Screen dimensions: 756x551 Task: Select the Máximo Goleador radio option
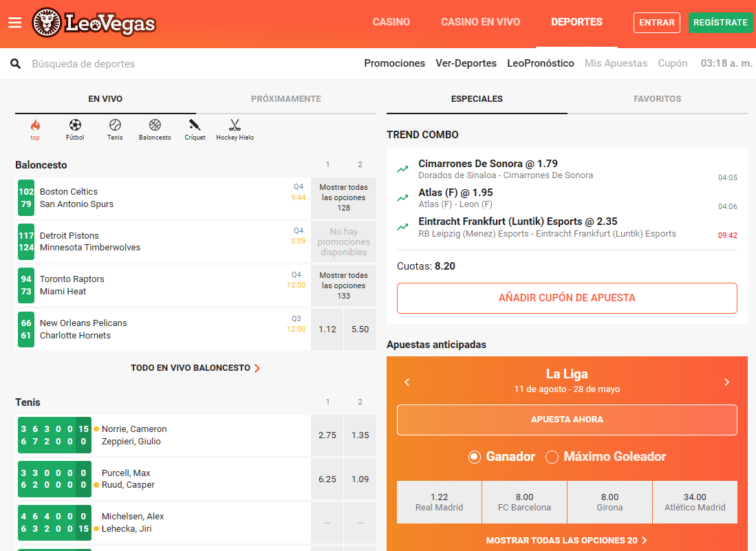point(552,457)
